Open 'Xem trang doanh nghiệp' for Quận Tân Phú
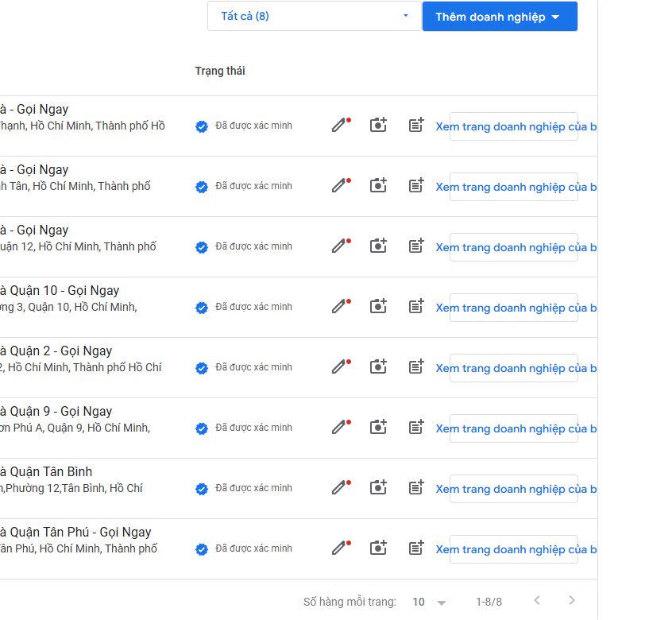 pos(516,549)
